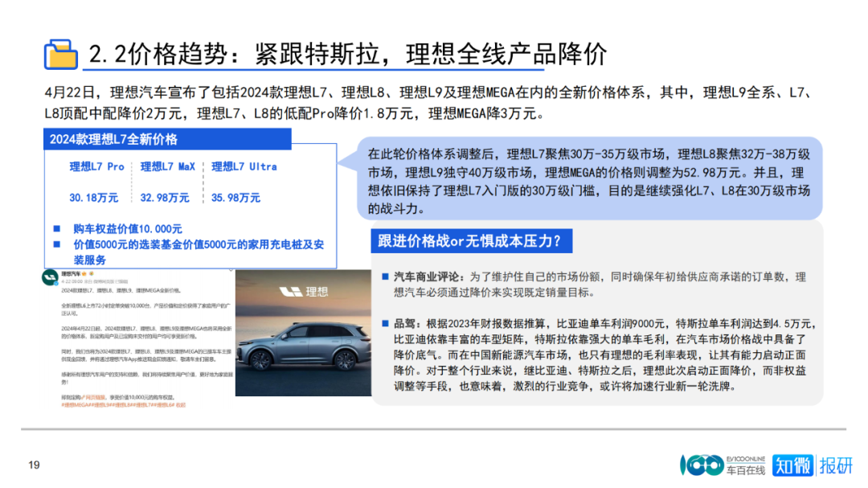The height and width of the screenshot is (488, 868).
Task: Click the 知微 logo badge
Action: click(792, 465)
